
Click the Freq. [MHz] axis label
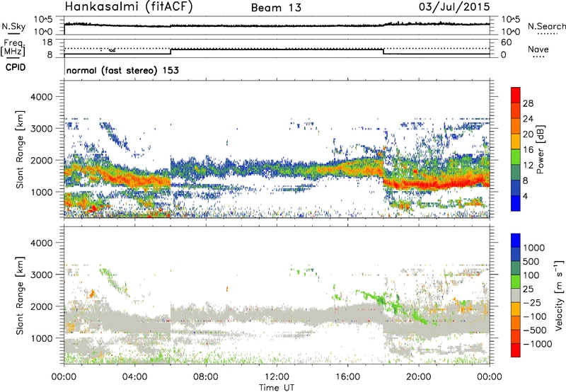[x=13, y=47]
